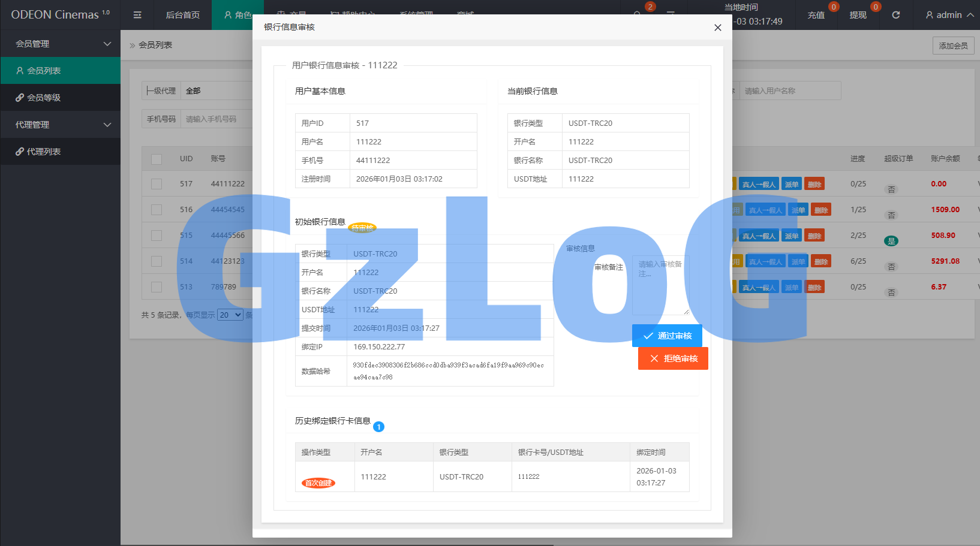Open the 后台首页 top menu item
This screenshot has width=980, height=546.
point(182,15)
